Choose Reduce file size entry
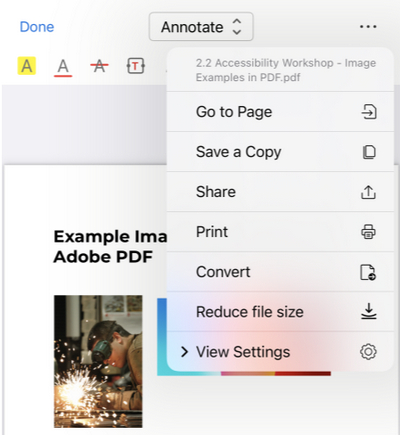 point(280,312)
